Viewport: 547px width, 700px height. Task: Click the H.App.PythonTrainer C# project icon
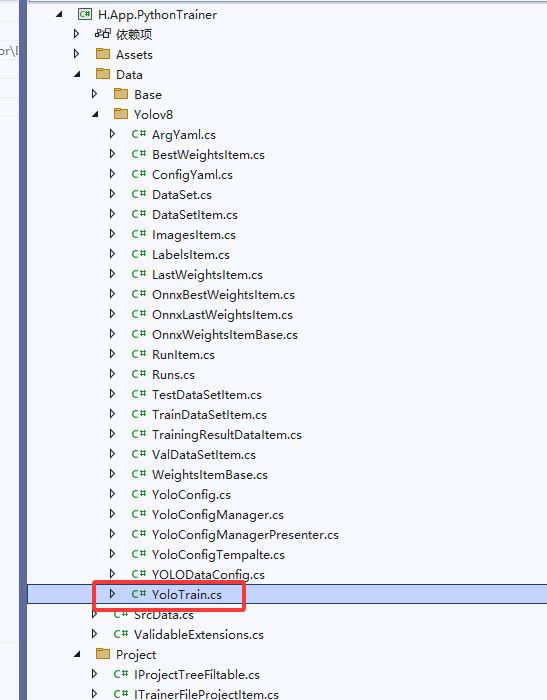(85, 14)
